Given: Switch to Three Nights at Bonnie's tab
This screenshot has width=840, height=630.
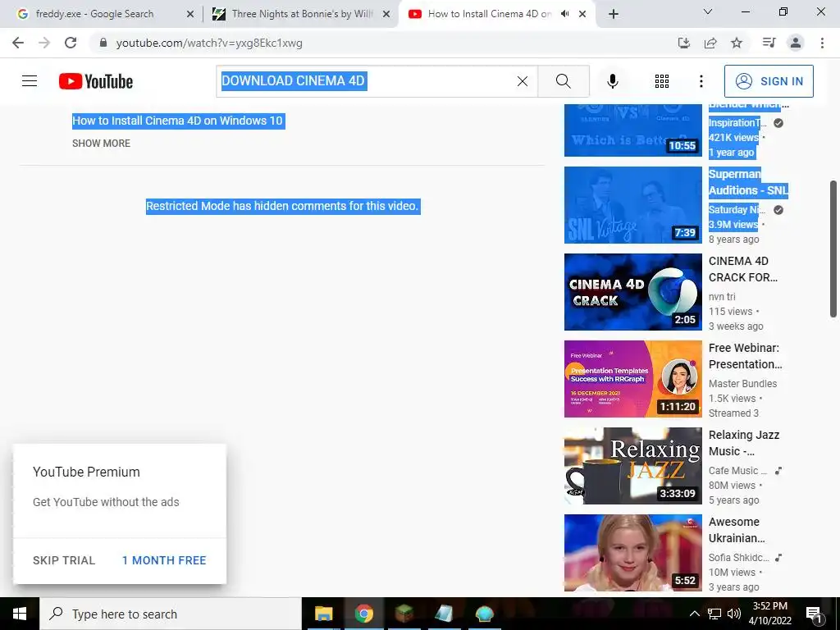Looking at the screenshot, I should (302, 14).
